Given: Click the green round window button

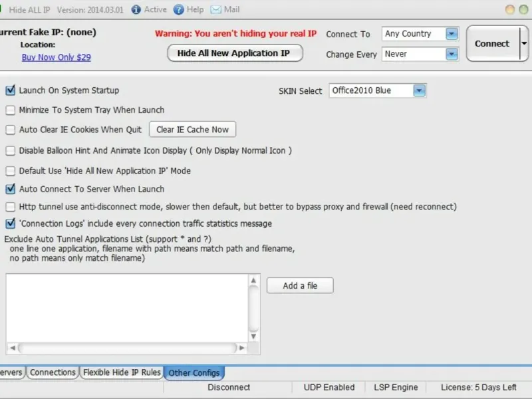Looking at the screenshot, I should 523,9.
